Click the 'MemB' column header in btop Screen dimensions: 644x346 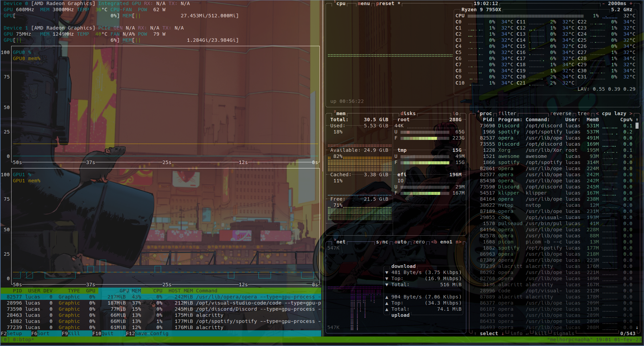click(x=593, y=120)
